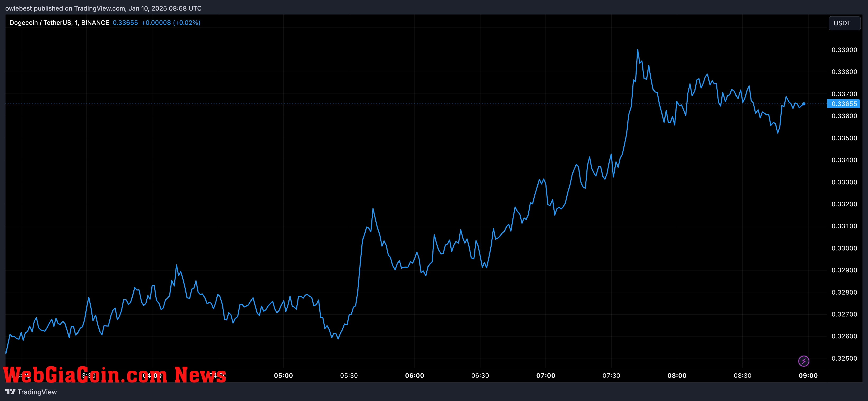Image resolution: width=868 pixels, height=401 pixels.
Task: Select the 06:00 time axis label
Action: tap(414, 375)
